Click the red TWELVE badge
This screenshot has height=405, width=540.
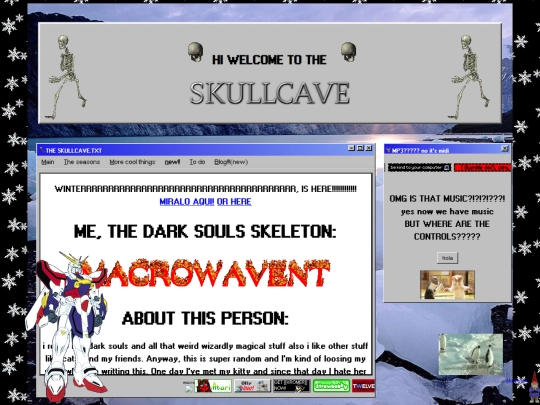click(x=363, y=386)
